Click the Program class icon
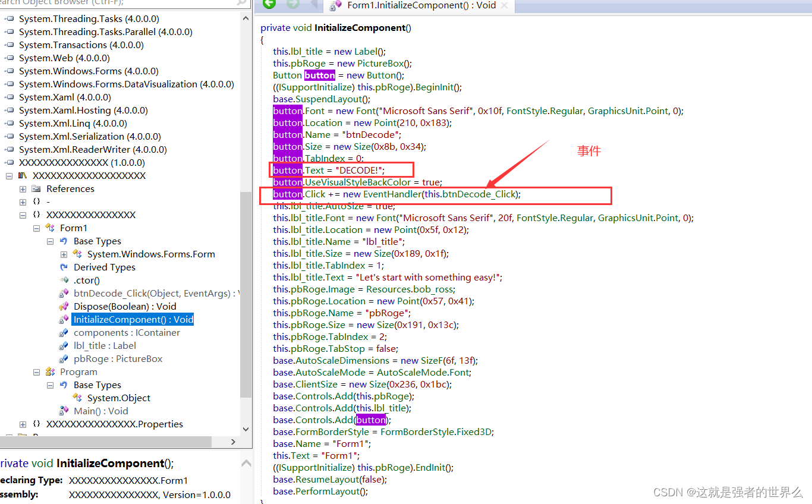The image size is (812, 504). pos(51,372)
